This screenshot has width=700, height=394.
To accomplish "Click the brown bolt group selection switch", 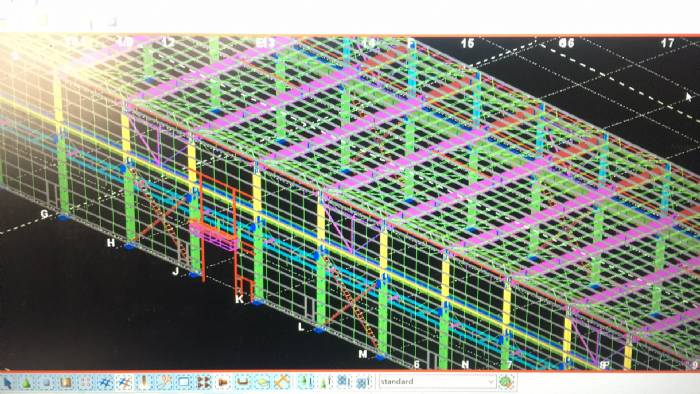I will [204, 382].
